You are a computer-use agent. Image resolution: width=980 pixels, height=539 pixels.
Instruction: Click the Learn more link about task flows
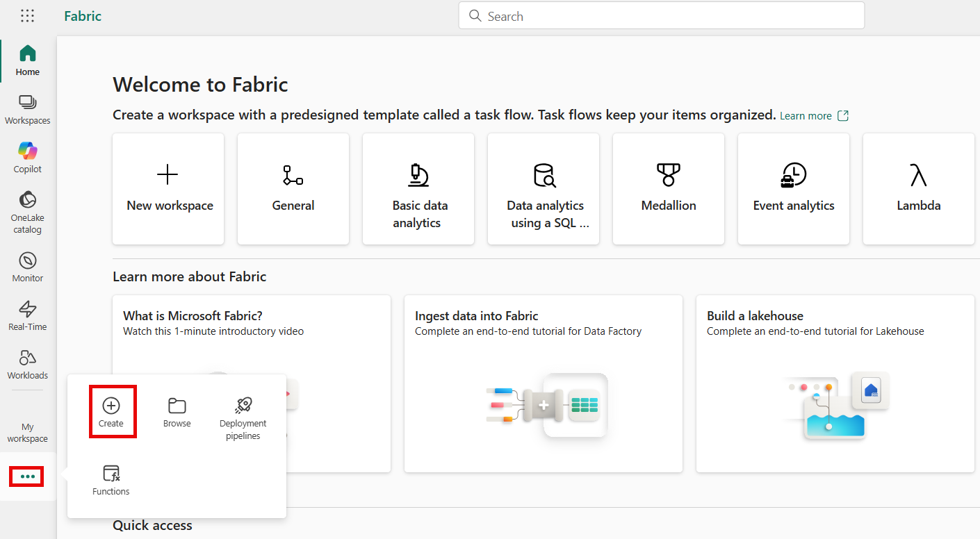coord(806,115)
